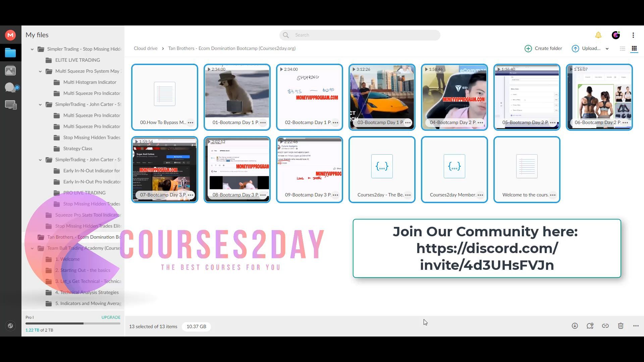Screen dimensions: 644x362
Task: Collapse the Team Bull Trading Academy folder
Action: pos(32,248)
